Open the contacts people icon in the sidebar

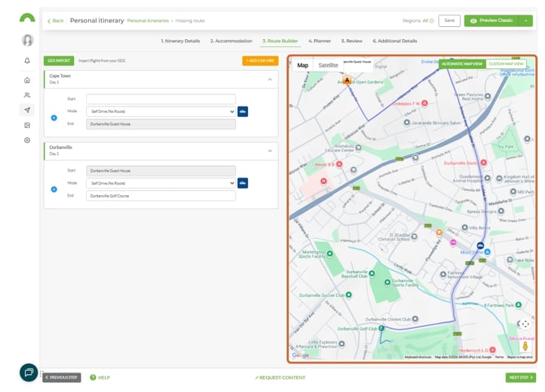27,95
